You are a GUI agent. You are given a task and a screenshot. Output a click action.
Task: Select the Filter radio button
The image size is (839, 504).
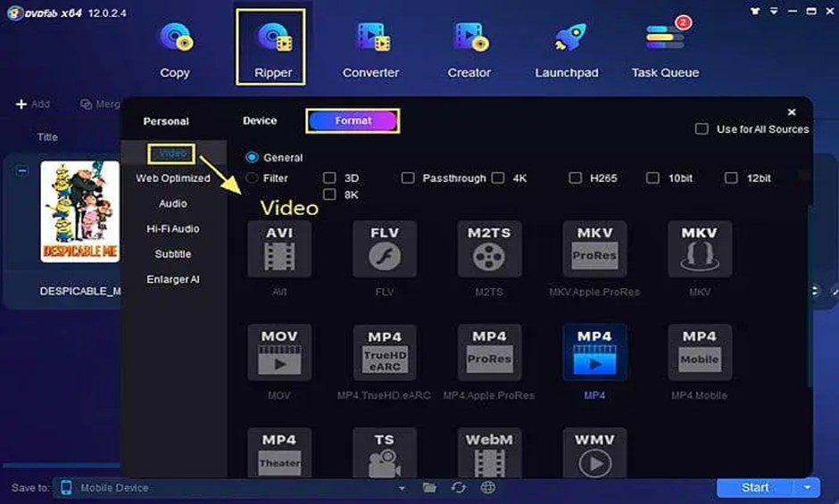coord(252,178)
